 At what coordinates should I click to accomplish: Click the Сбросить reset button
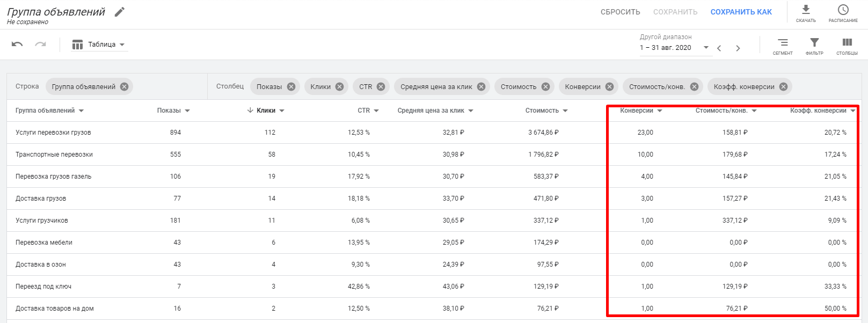point(621,12)
